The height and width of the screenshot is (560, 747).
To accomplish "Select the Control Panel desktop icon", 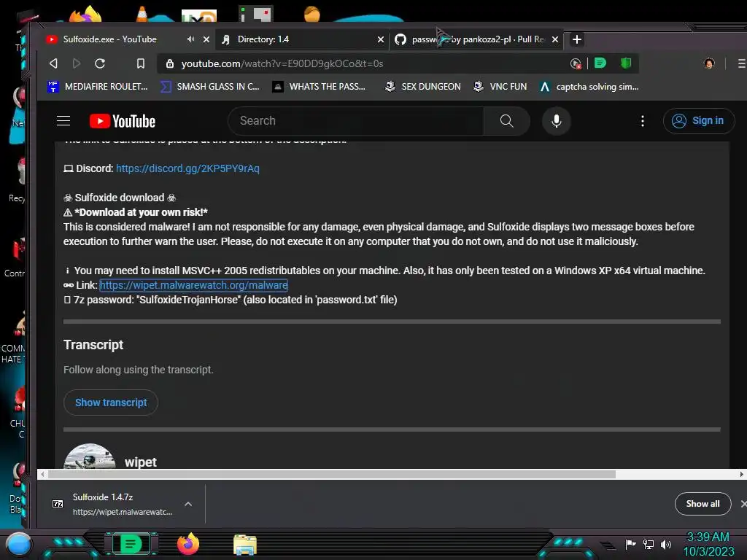I will point(16,256).
